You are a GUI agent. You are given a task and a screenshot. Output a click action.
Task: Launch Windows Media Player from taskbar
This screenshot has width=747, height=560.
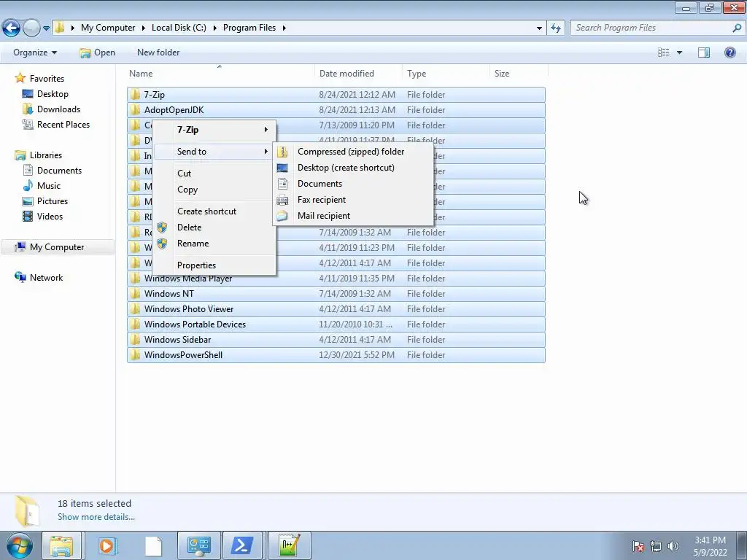[108, 545]
